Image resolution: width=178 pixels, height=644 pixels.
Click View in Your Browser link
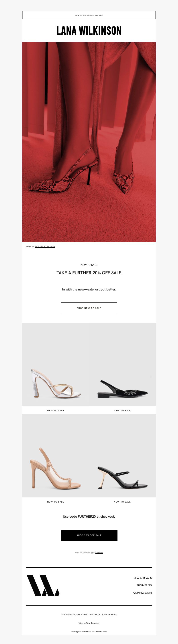click(x=89, y=623)
